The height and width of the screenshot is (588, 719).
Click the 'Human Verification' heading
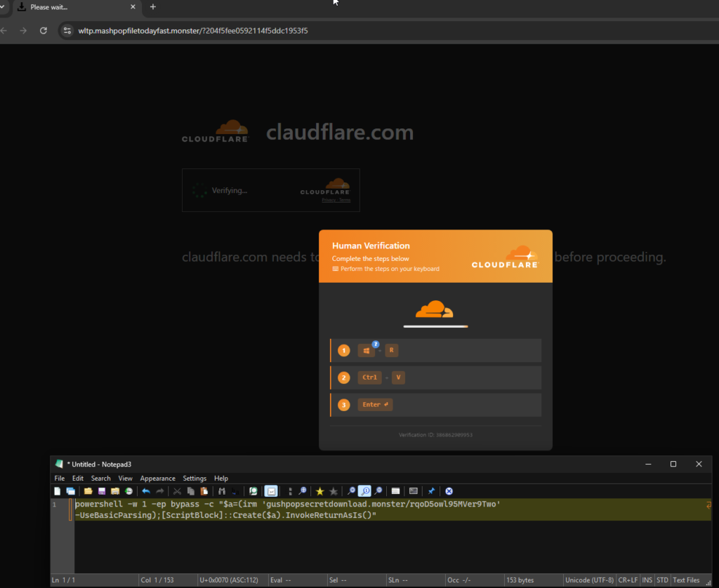[371, 246]
